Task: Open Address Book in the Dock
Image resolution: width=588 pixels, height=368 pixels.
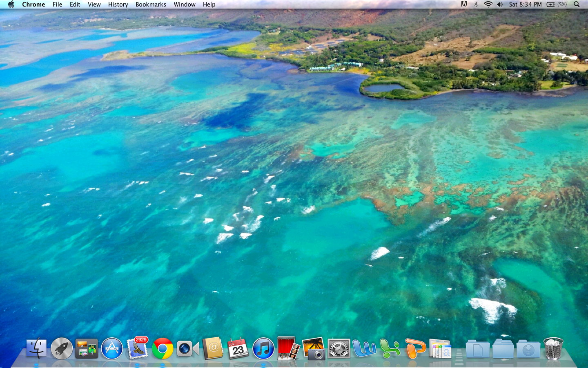Action: [213, 348]
